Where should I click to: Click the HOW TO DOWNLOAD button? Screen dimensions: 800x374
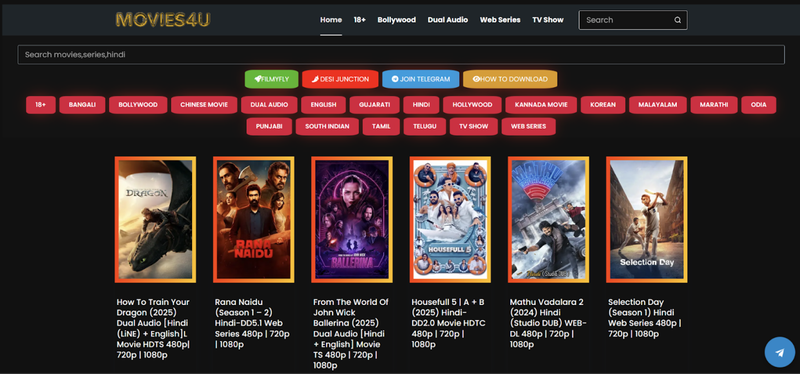(x=510, y=79)
